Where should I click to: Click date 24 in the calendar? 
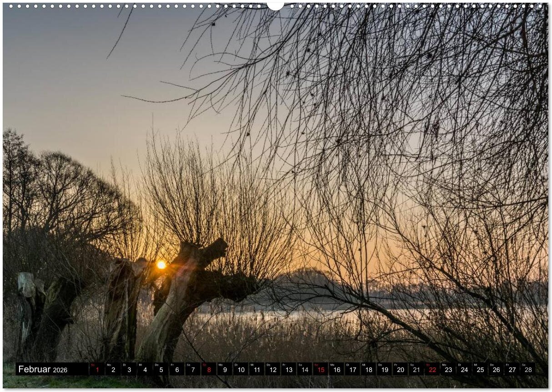point(464,369)
